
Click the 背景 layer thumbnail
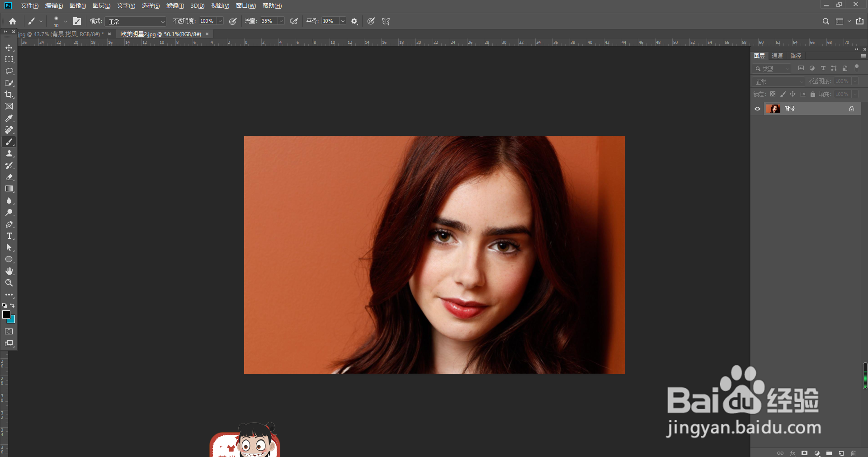[773, 109]
